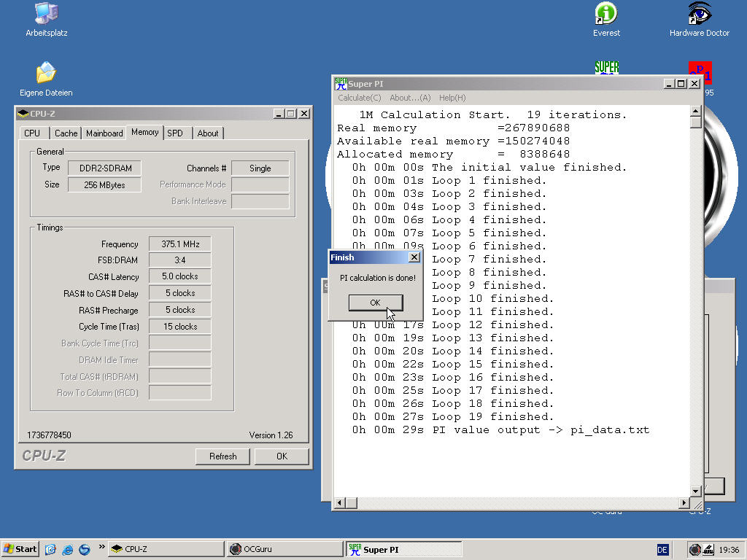The image size is (747, 560).
Task: Click the DE language indicator in taskbar
Action: [x=662, y=550]
